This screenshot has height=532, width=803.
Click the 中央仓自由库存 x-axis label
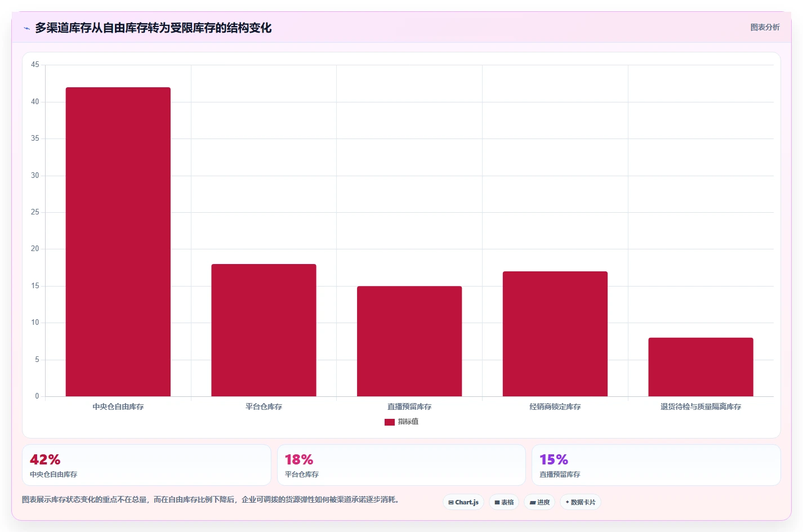(118, 406)
